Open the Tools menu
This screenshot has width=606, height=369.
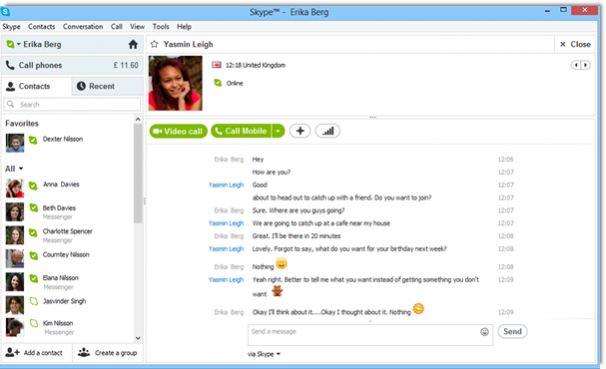coord(161,27)
